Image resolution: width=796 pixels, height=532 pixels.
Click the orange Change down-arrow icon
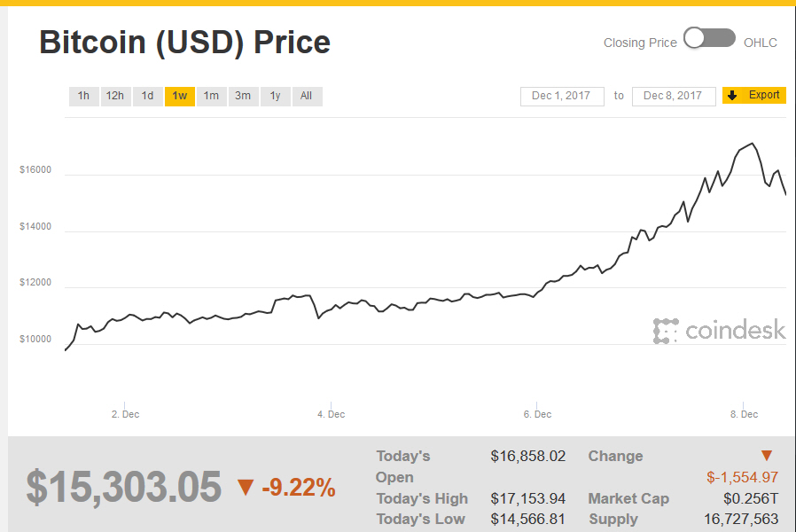coord(767,456)
